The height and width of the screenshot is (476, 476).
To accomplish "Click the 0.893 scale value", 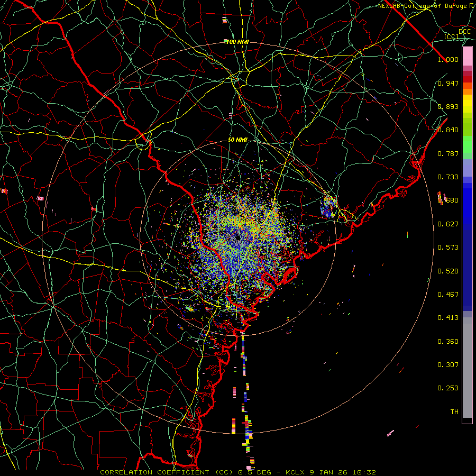I will (x=448, y=106).
